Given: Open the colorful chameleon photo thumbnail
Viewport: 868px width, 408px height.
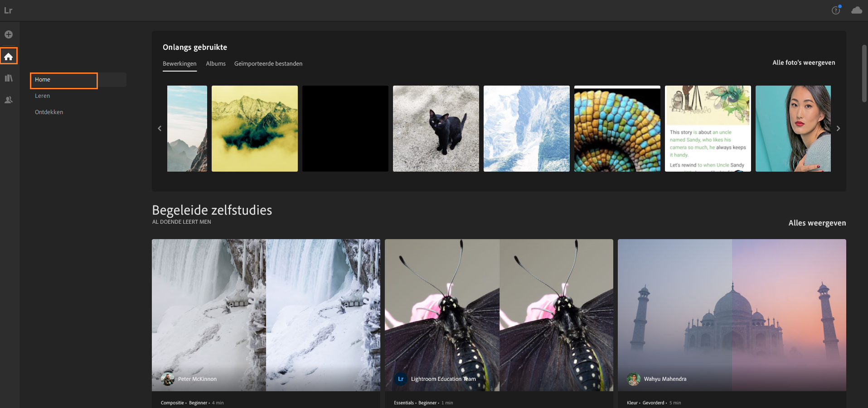Looking at the screenshot, I should click(x=617, y=129).
